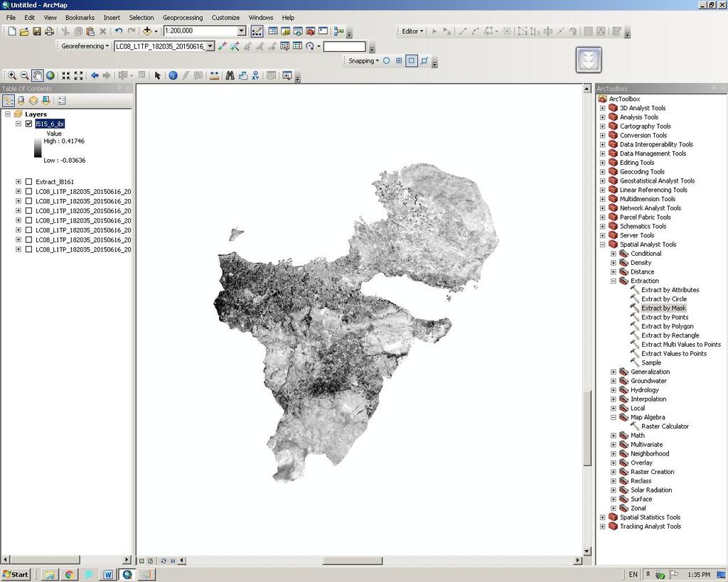Open Word from the taskbar
The width and height of the screenshot is (728, 582).
[x=108, y=575]
